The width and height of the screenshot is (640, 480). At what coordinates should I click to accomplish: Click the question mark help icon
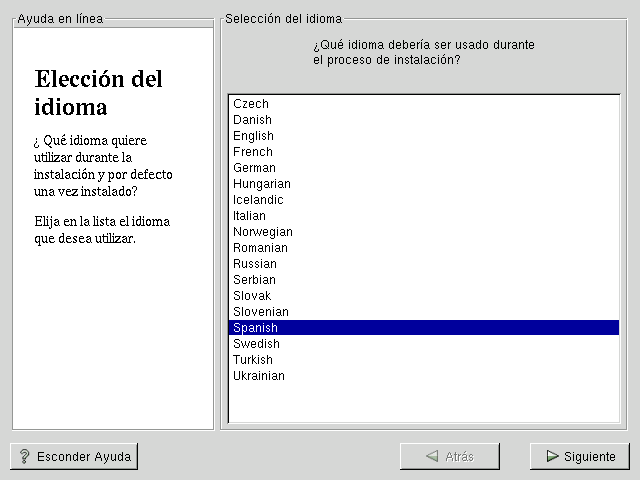[24, 456]
